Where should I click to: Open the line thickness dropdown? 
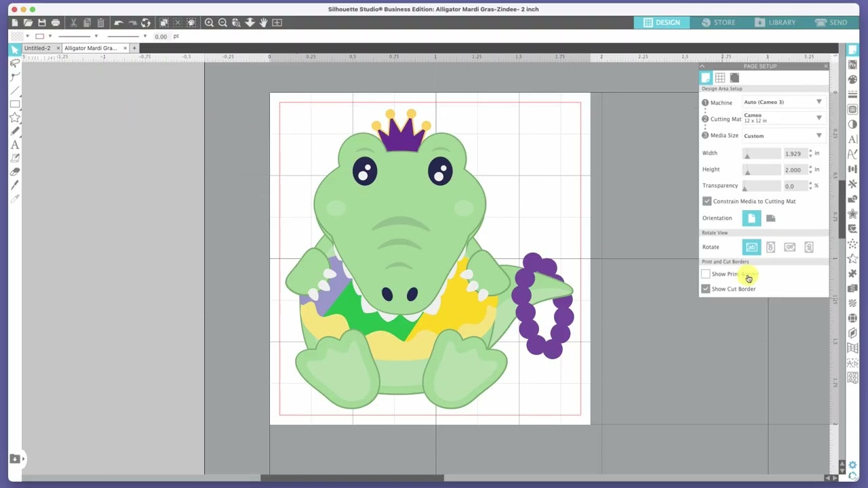[144, 36]
